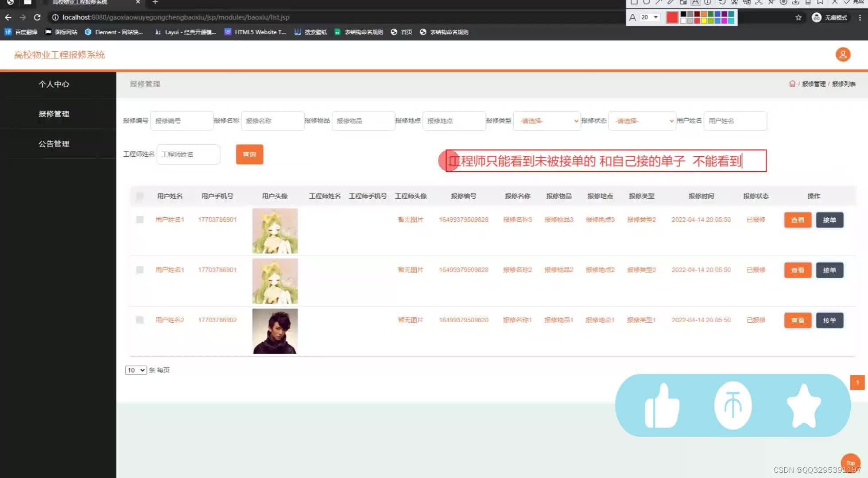Click 接单 for 用户姓名2 row
Viewport: 868px width, 478px height.
tap(829, 320)
